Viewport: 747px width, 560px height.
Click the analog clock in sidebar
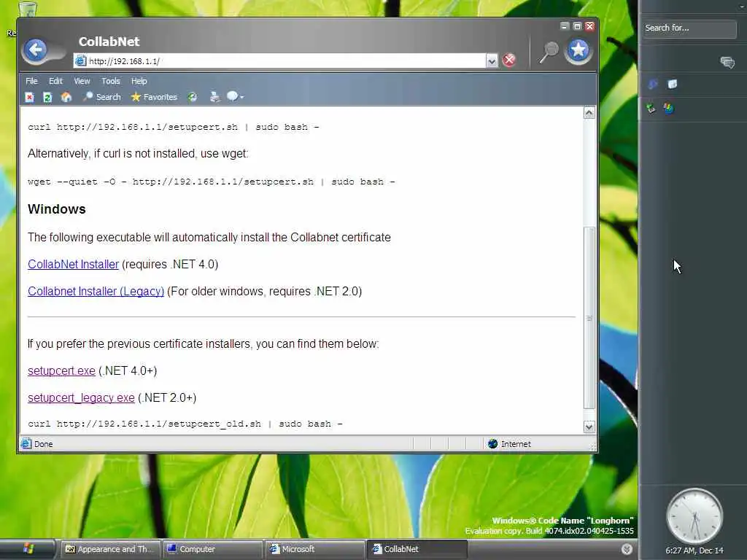point(694,516)
